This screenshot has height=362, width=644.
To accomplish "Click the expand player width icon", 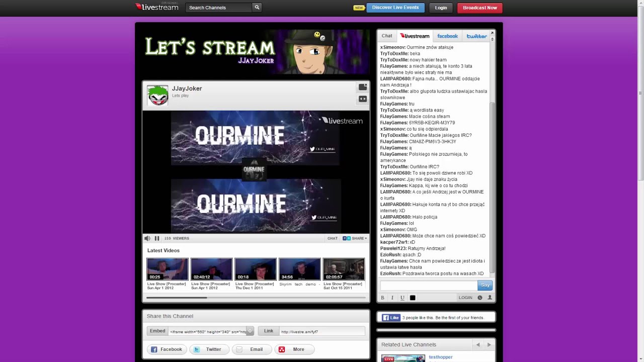I will tap(363, 99).
